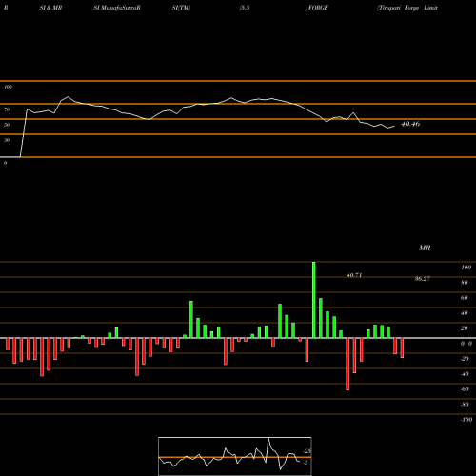
Task: Click the 40.71 value in MR panel
Action: 354,275
